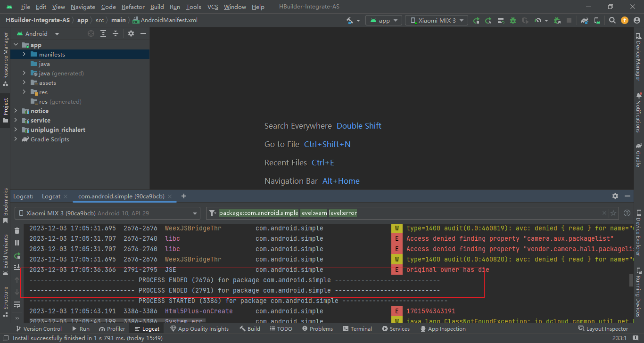Viewport: 644px width, 343px height.
Task: Restart Logcat using the green reload icon
Action: (x=17, y=255)
